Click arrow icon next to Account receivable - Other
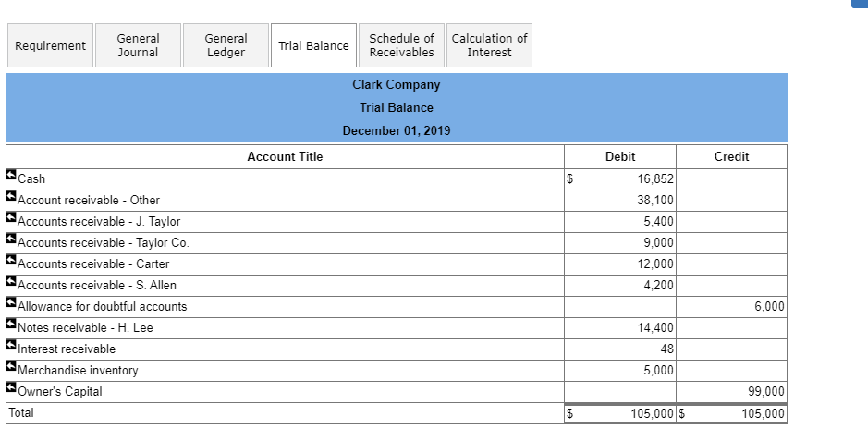This screenshot has height=441, width=868. (11, 196)
